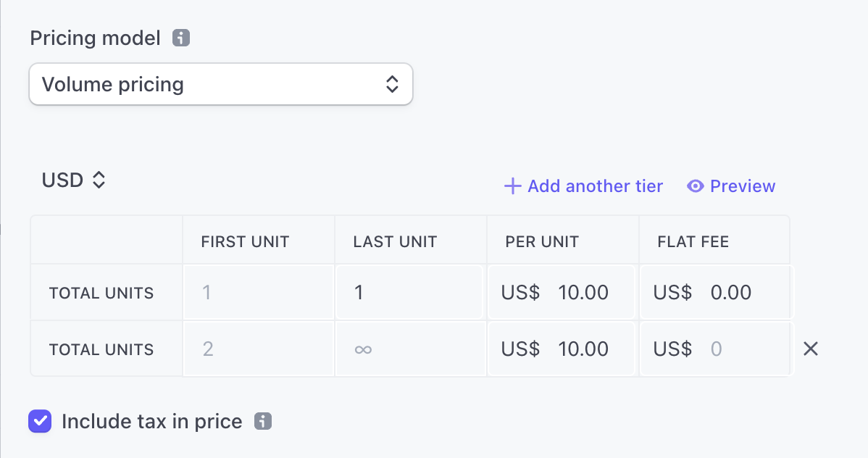Screen dimensions: 868x458
Task: Click the Flat Fee field showing US$ 0.00
Action: tap(730, 293)
